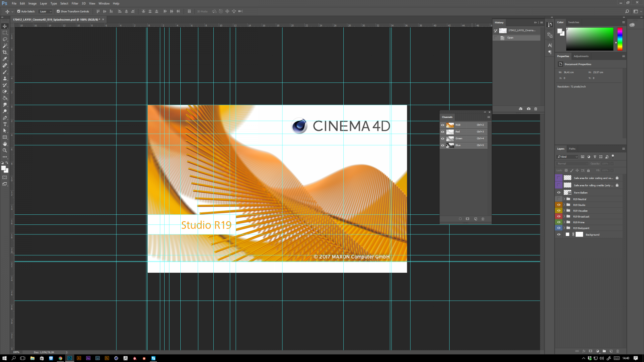This screenshot has height=362, width=644.
Task: Toggle Quick Mask mode icon
Action: (x=5, y=177)
